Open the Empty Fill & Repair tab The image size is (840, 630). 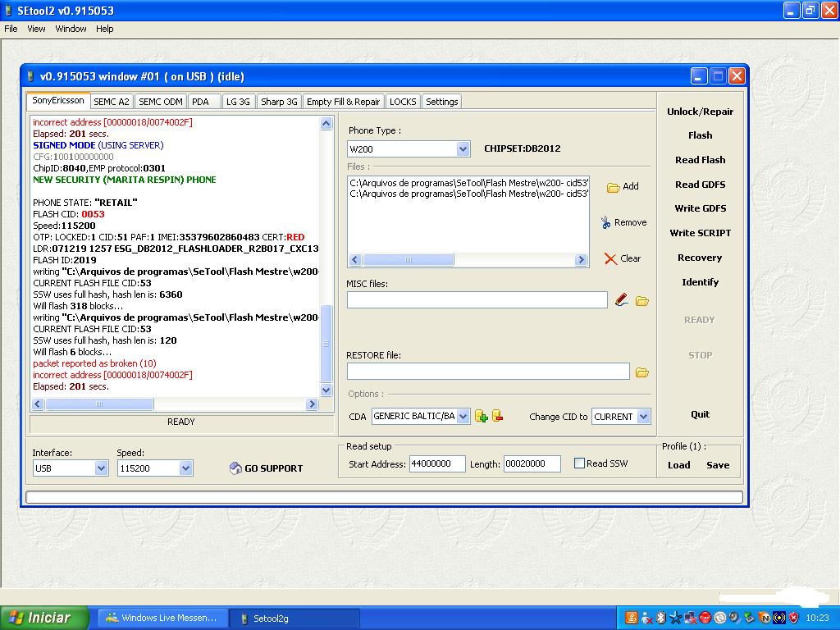344,102
